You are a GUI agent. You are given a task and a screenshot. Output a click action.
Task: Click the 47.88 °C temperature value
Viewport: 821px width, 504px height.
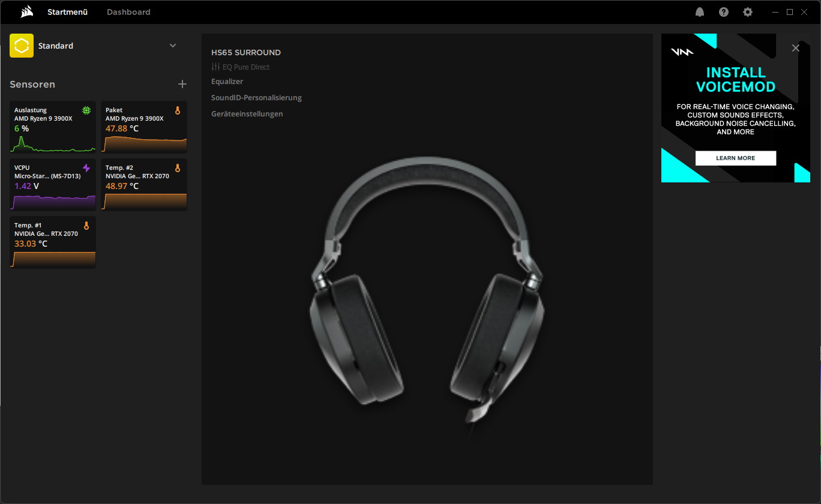coord(122,129)
